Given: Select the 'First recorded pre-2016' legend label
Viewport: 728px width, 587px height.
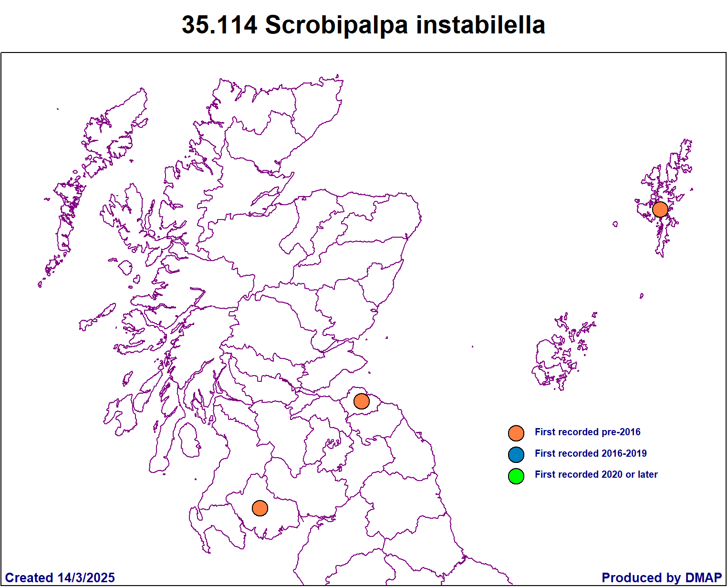Looking at the screenshot, I should click(587, 432).
